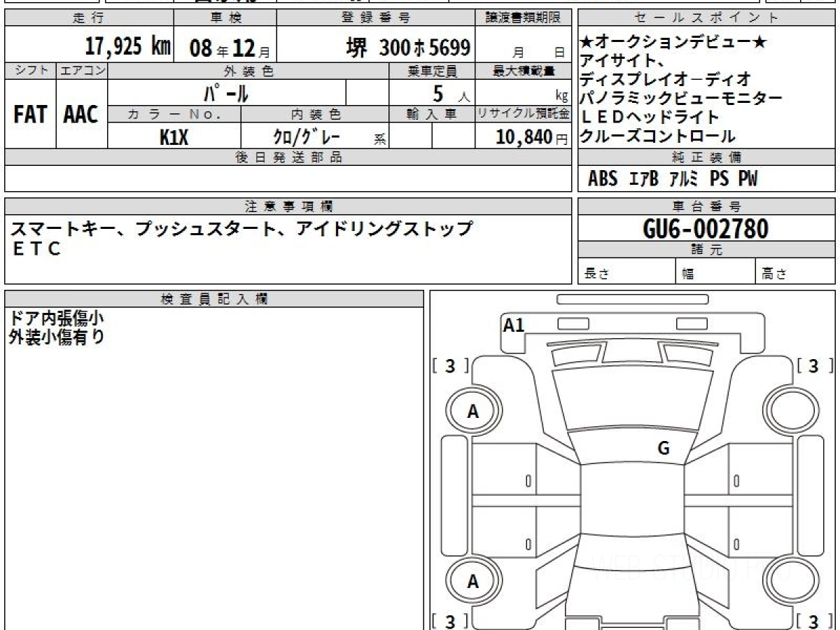The width and height of the screenshot is (840, 630).
Task: Select the 走行 column header
Action: [x=88, y=18]
